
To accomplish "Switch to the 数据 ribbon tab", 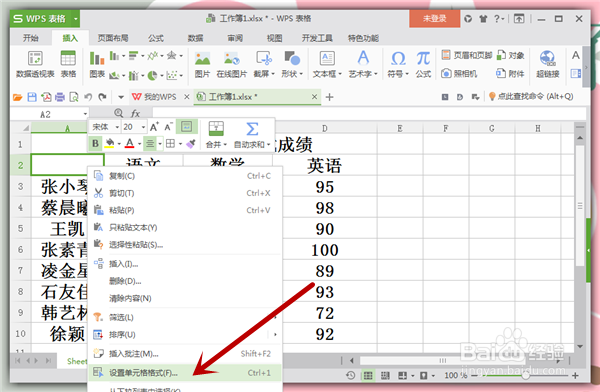I will 195,38.
